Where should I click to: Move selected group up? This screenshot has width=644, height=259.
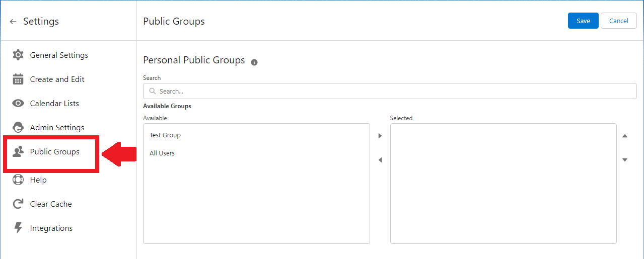click(x=625, y=136)
